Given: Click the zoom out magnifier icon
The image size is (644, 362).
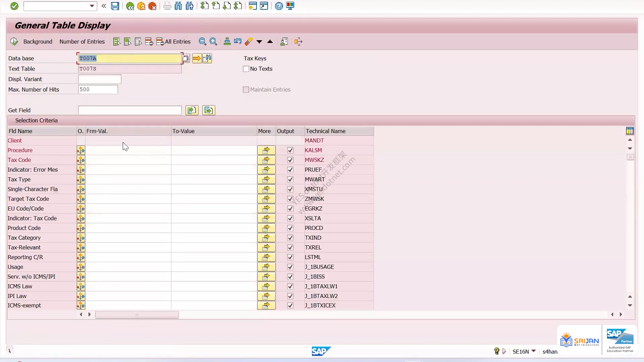Looking at the screenshot, I should (202, 42).
